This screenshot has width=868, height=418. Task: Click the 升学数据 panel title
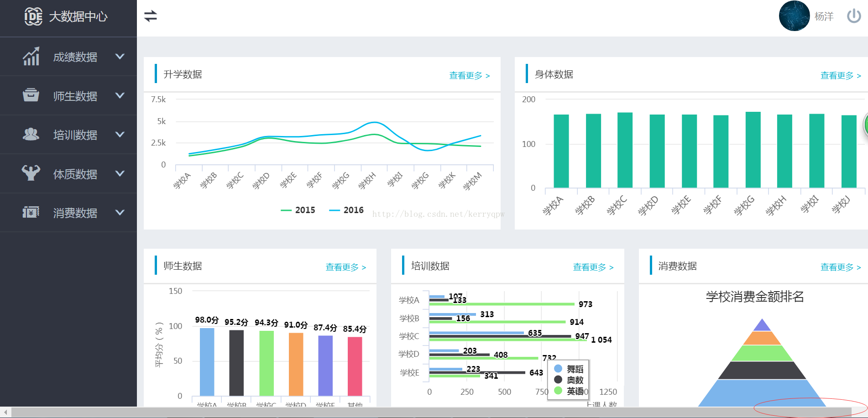[183, 74]
